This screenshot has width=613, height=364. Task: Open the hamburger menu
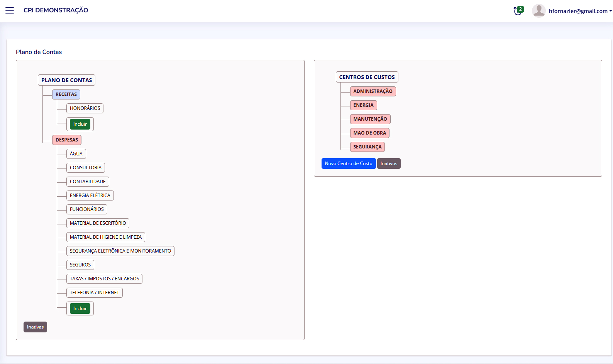coord(10,11)
